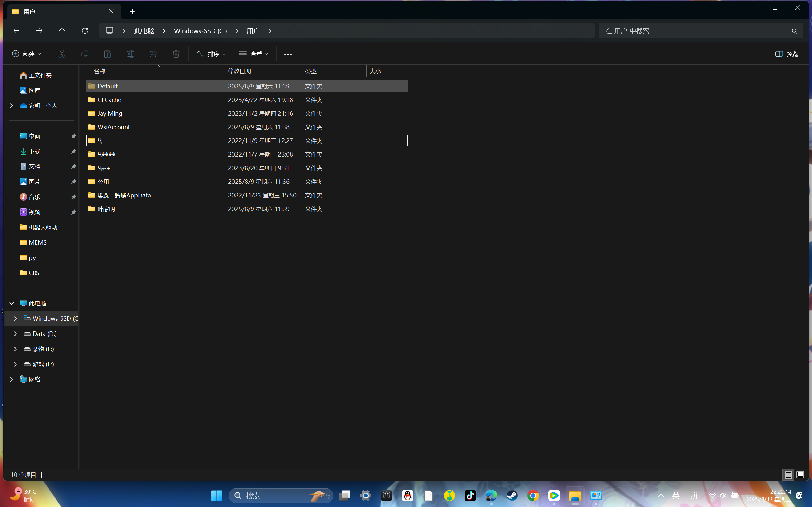Click the Rename icon in toolbar
Viewport: 812px width, 507px height.
(130, 54)
